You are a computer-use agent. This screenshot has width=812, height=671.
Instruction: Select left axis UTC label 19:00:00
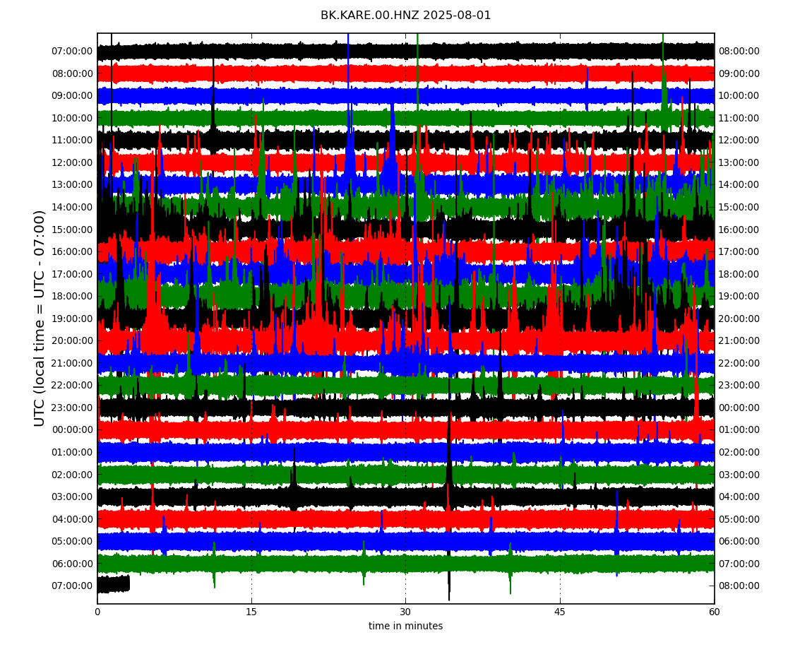tap(73, 319)
